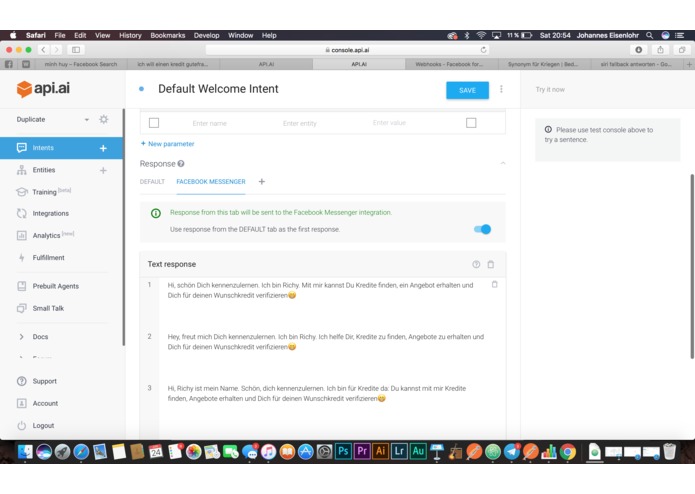This screenshot has height=494, width=695.
Task: Collapse the Response section chevron
Action: point(503,163)
